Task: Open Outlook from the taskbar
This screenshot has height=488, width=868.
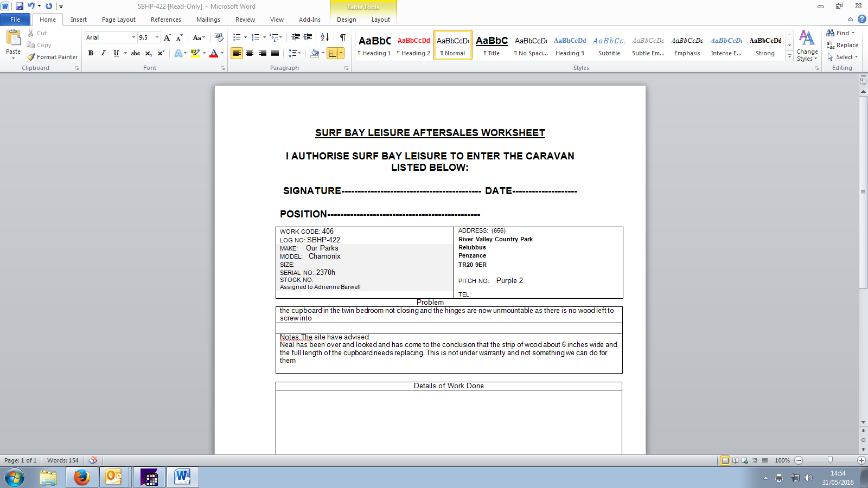Action: [114, 477]
